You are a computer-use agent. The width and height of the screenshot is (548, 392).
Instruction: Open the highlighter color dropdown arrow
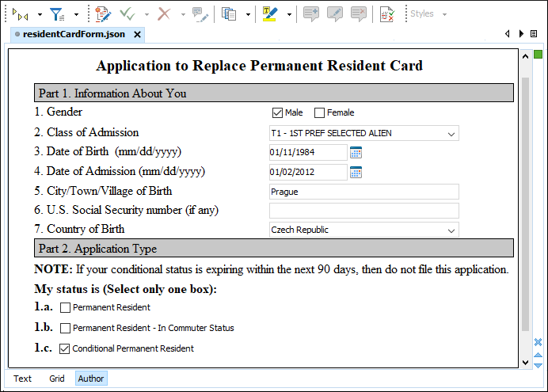tap(289, 14)
